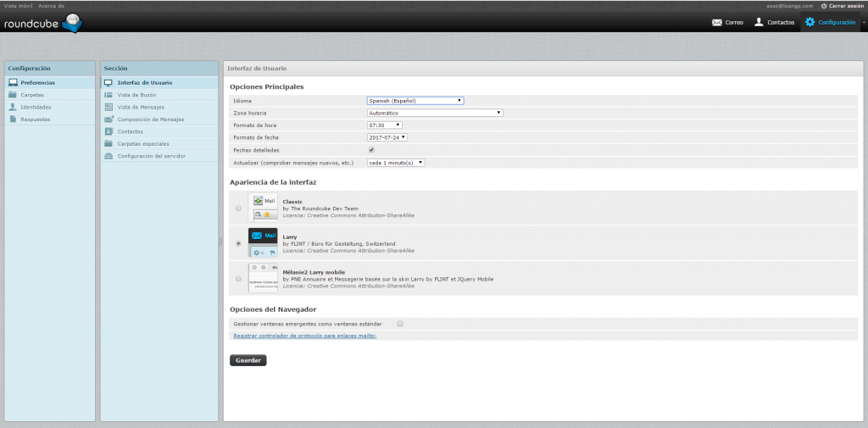Click Vista móvil link
This screenshot has width=868, height=428.
tap(19, 6)
